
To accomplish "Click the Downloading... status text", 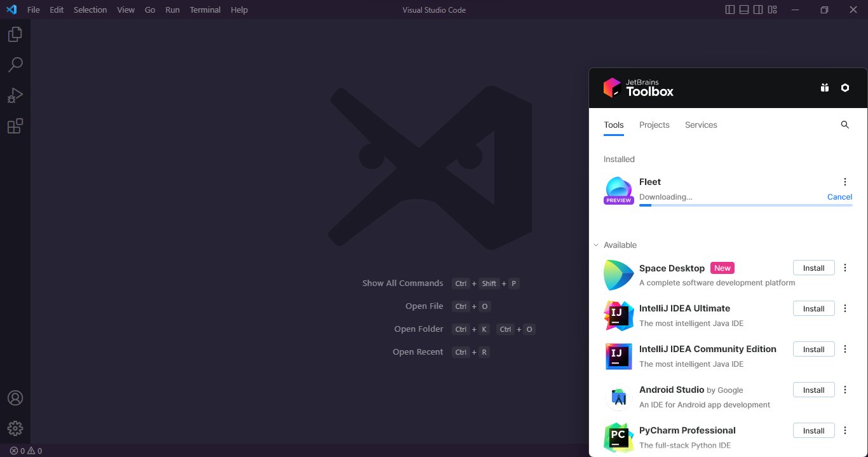I will pos(666,197).
